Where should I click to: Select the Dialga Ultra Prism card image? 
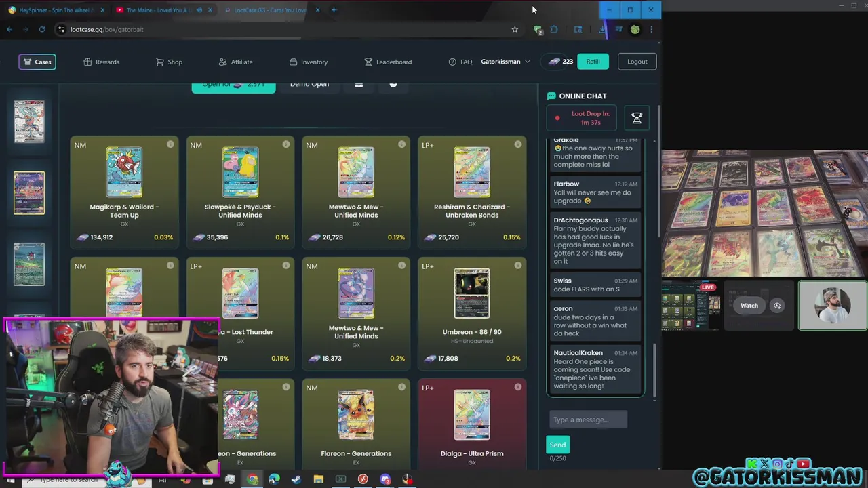click(x=472, y=415)
